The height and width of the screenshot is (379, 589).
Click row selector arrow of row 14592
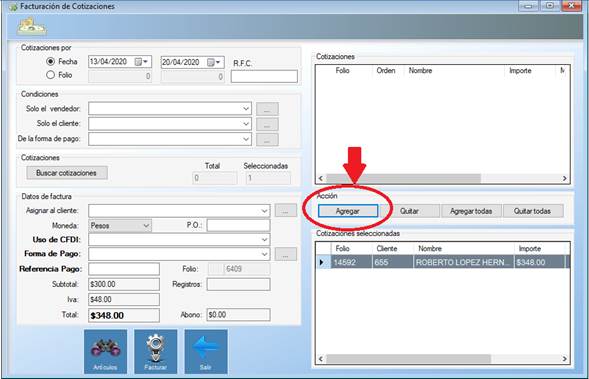pyautogui.click(x=323, y=262)
